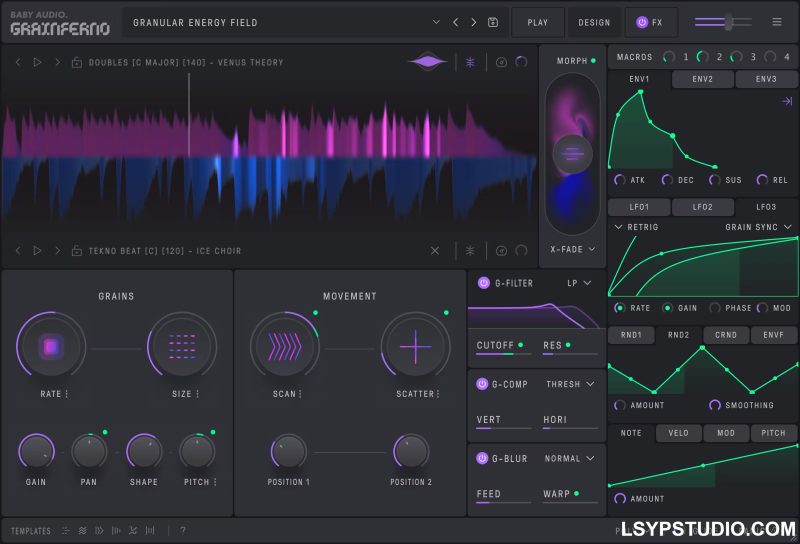Save the current preset with disk icon

tap(493, 22)
